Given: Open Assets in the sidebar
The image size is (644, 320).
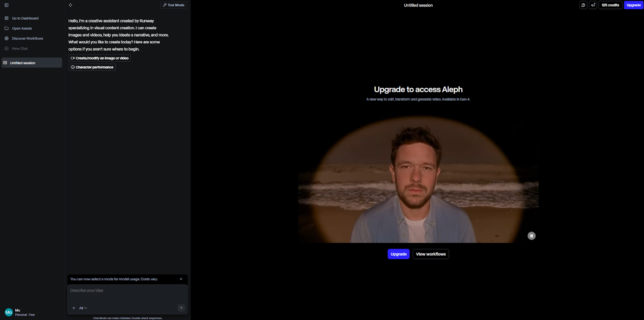Looking at the screenshot, I should click(18, 28).
